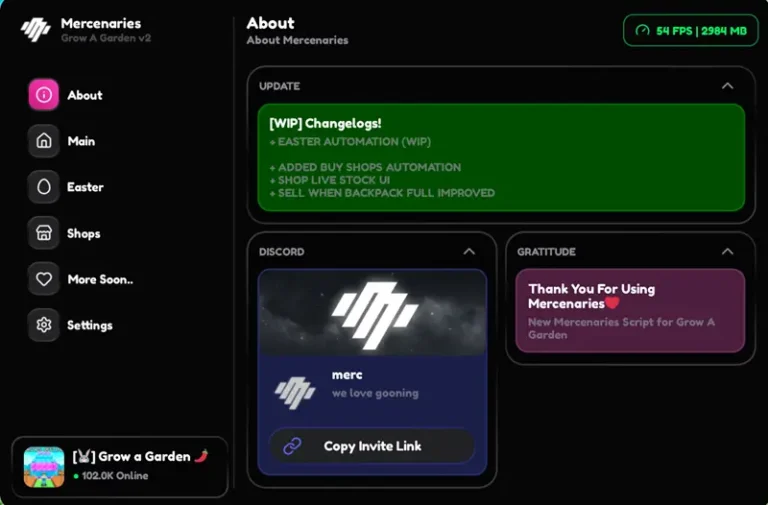Click the More Soon heart icon

click(x=44, y=279)
